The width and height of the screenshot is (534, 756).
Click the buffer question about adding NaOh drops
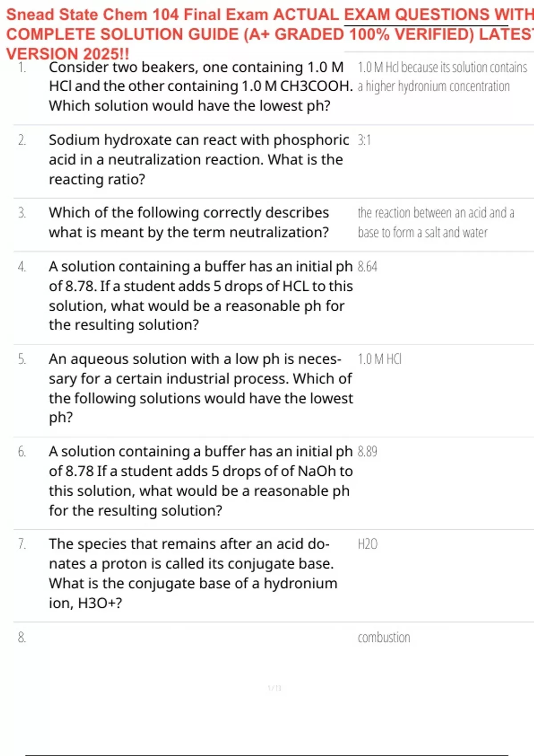(200, 481)
